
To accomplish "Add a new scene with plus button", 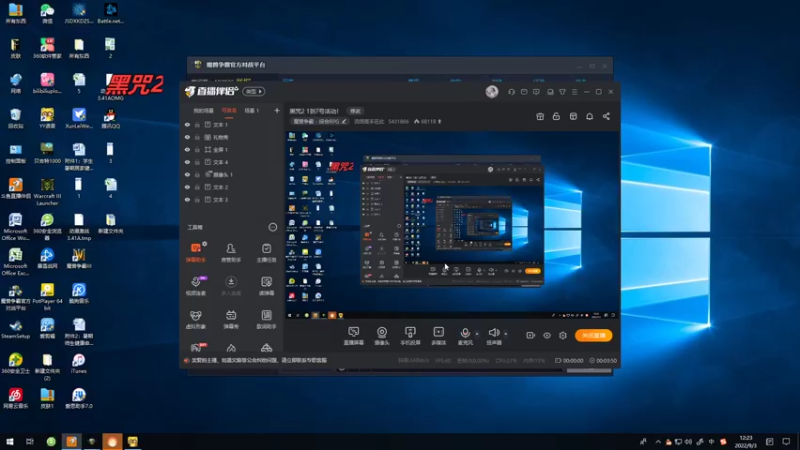I will pyautogui.click(x=277, y=110).
